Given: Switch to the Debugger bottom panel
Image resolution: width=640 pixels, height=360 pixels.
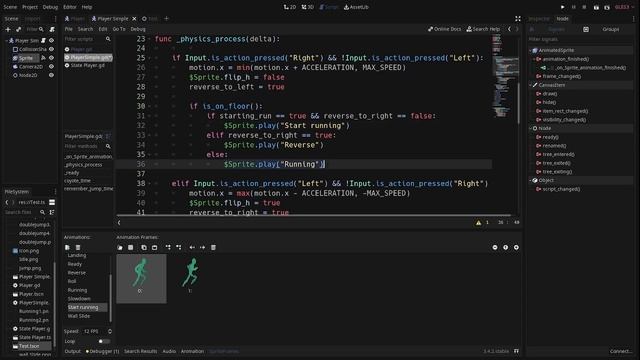Looking at the screenshot, I should coord(102,351).
